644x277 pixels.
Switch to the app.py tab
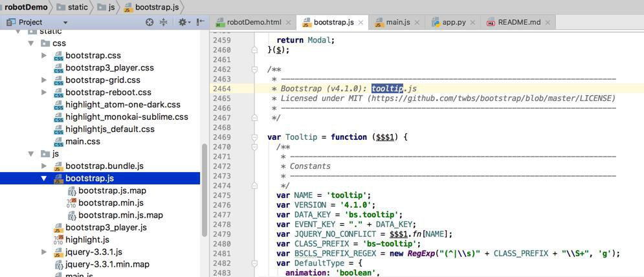coord(449,22)
